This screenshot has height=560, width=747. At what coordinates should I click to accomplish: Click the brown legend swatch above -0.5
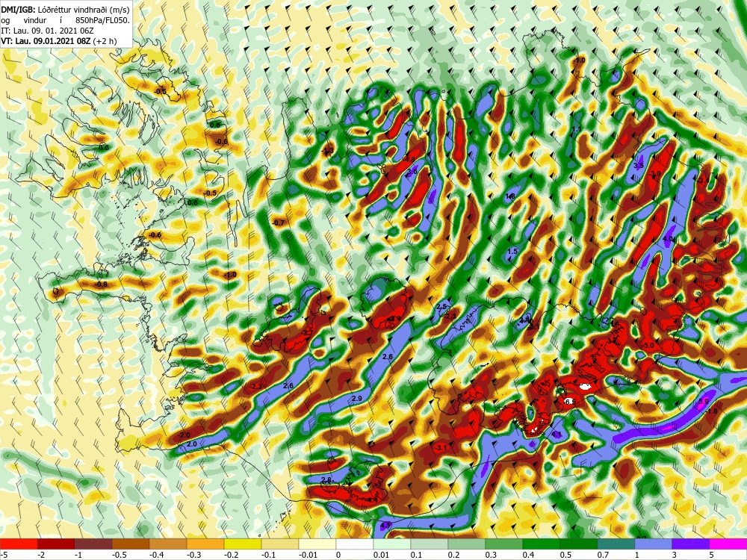pyautogui.click(x=131, y=544)
